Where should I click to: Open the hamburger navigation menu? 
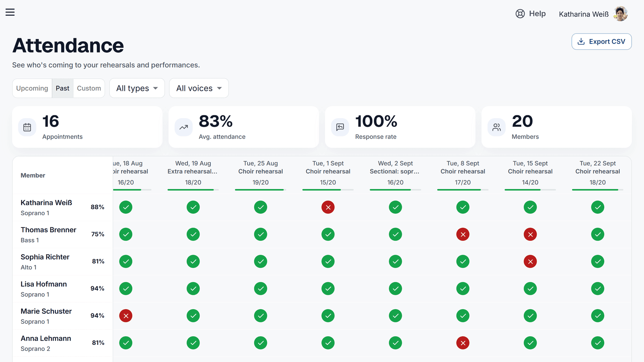point(10,12)
